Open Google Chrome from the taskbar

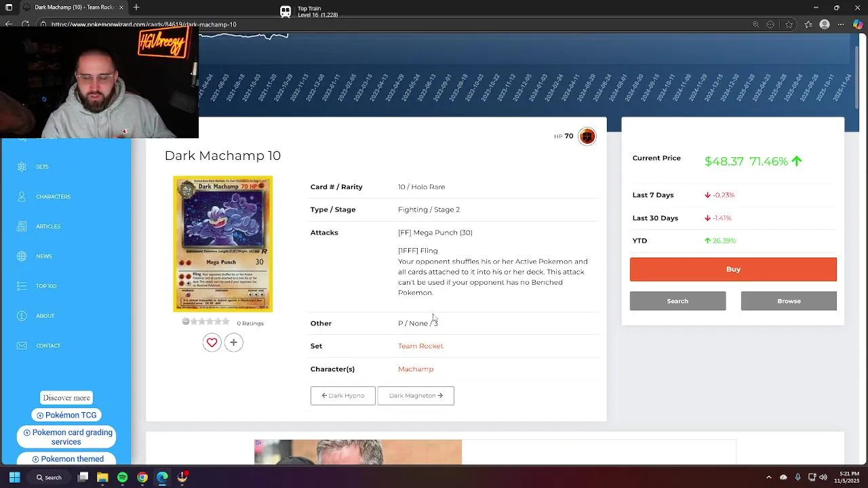coord(142,477)
